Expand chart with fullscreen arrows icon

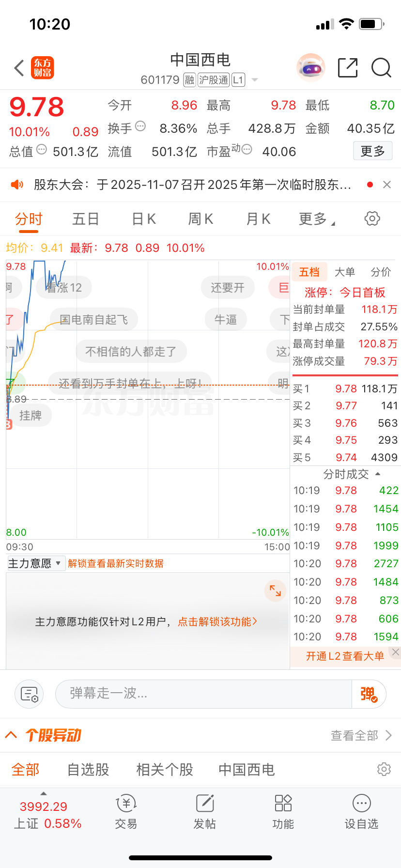click(275, 590)
